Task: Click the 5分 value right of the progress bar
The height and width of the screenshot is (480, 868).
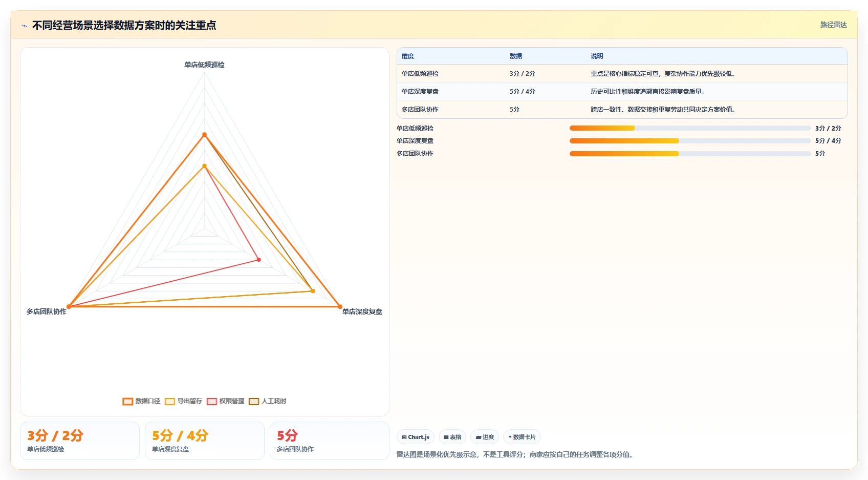Action: pos(820,154)
